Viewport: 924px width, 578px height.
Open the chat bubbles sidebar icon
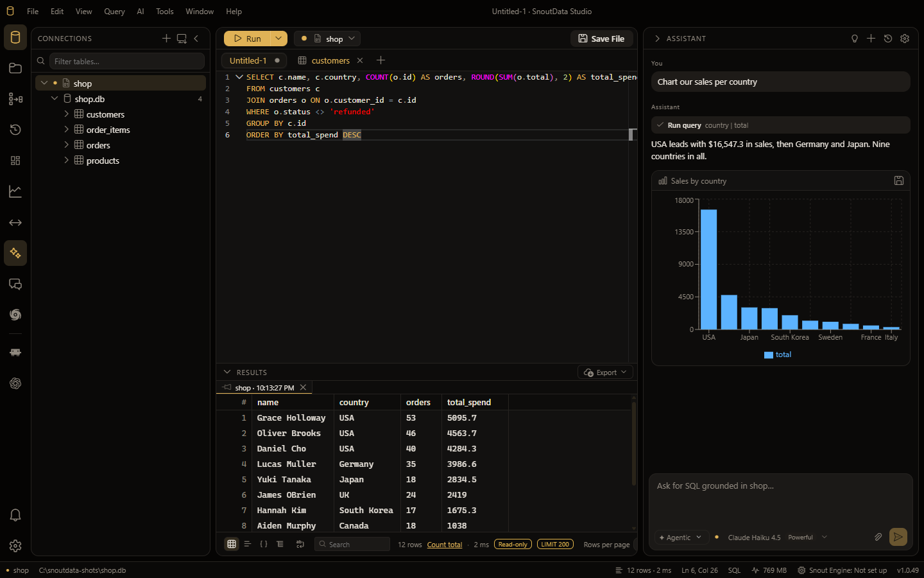point(15,284)
